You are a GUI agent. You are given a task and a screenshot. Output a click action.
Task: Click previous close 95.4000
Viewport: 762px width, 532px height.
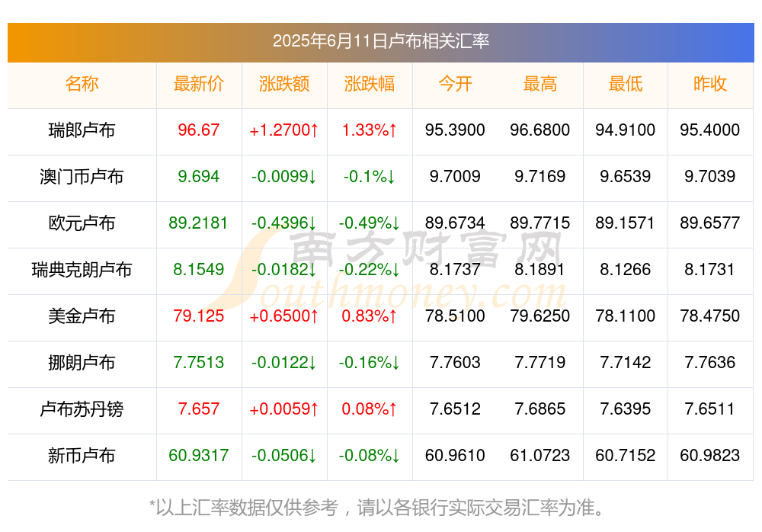tap(710, 130)
